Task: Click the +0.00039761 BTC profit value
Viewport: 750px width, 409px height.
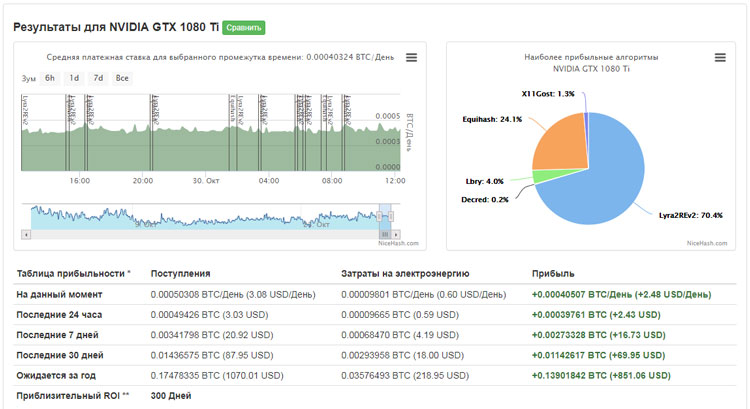Action: 596,315
